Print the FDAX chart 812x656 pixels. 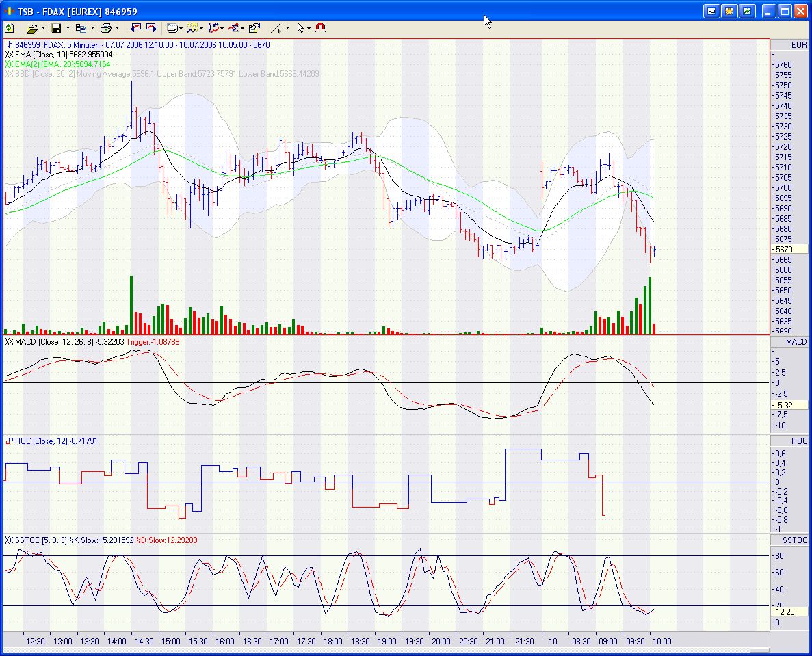coord(106,28)
